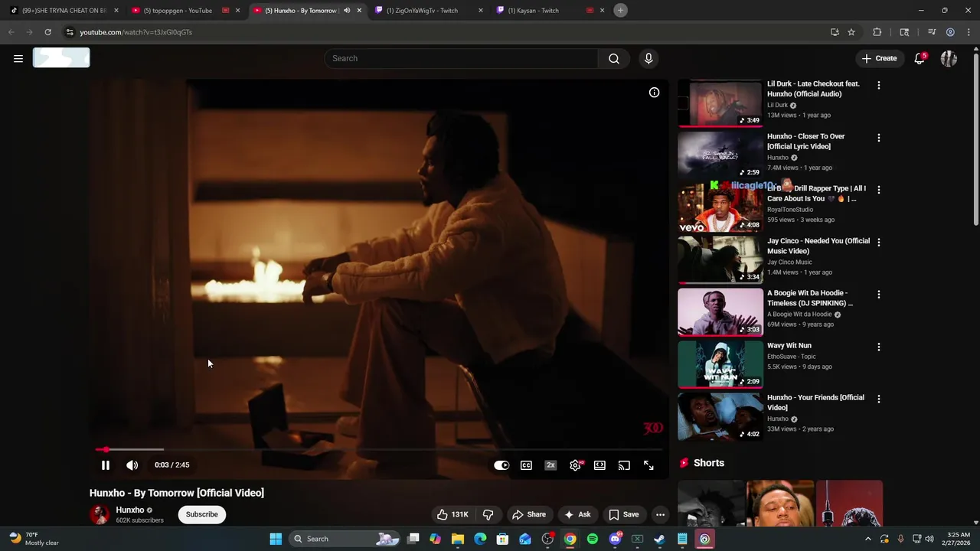The height and width of the screenshot is (551, 980).
Task: Show hidden system tray icons
Action: pyautogui.click(x=868, y=539)
